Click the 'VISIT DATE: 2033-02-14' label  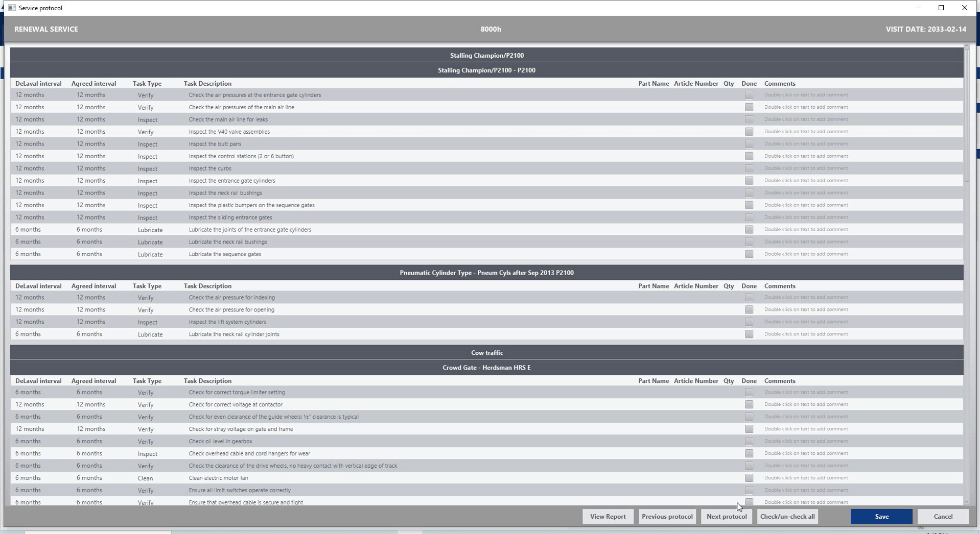pos(926,29)
